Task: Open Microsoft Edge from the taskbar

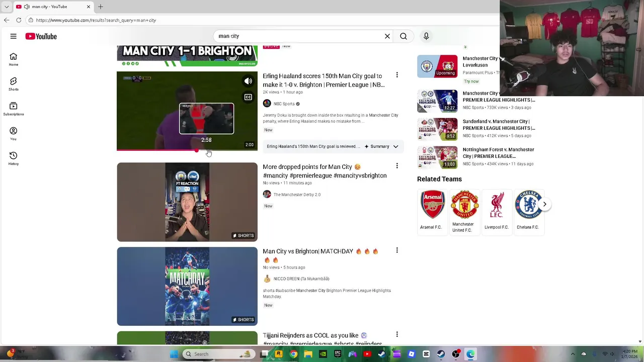Action: (470, 354)
